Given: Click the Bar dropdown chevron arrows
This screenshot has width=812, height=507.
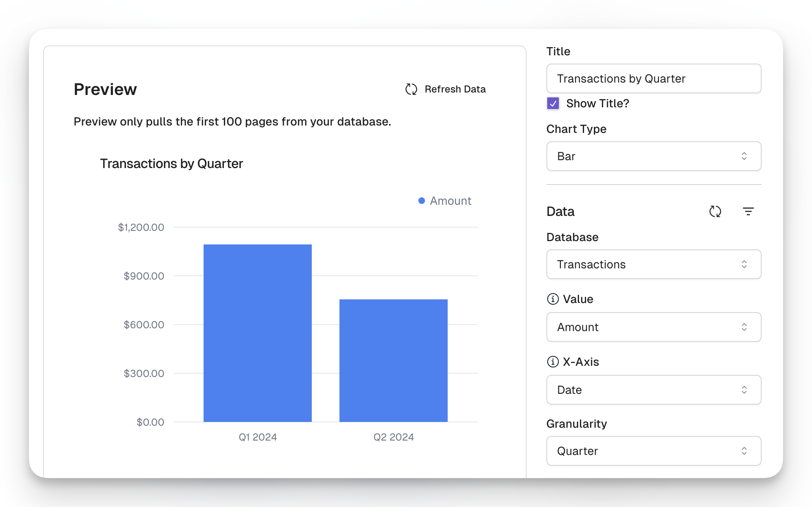Looking at the screenshot, I should click(x=744, y=156).
